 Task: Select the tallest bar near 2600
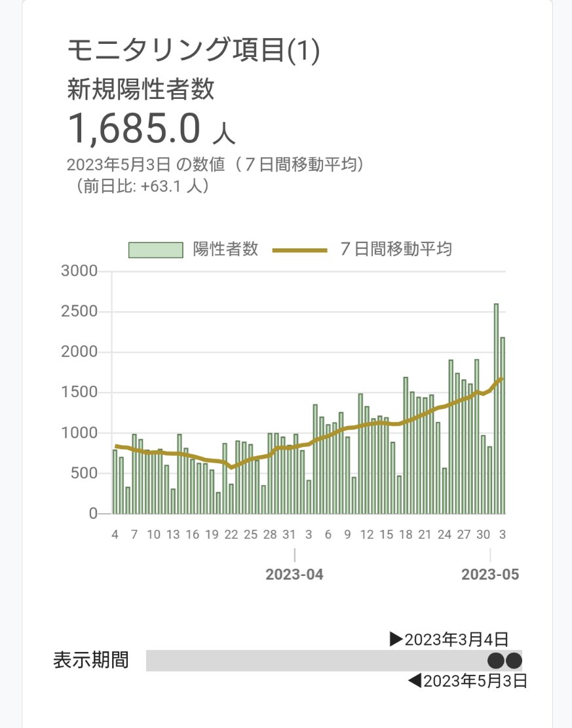tap(496, 409)
